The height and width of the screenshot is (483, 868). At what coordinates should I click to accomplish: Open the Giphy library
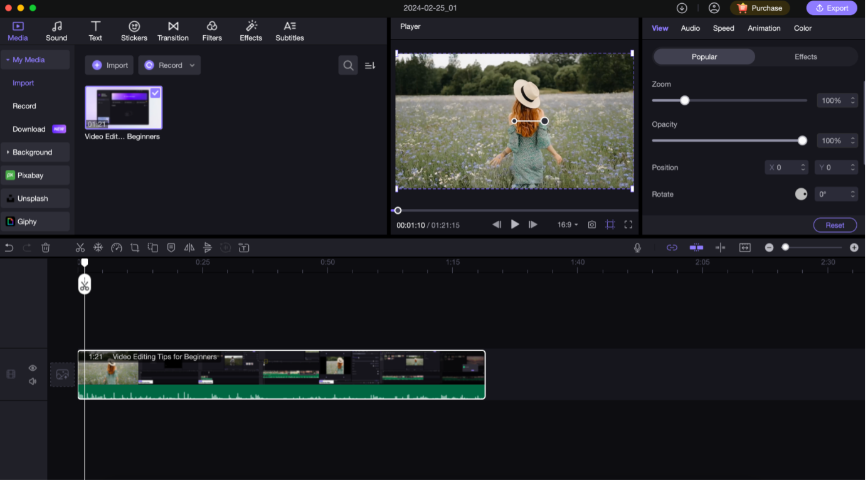pos(35,222)
